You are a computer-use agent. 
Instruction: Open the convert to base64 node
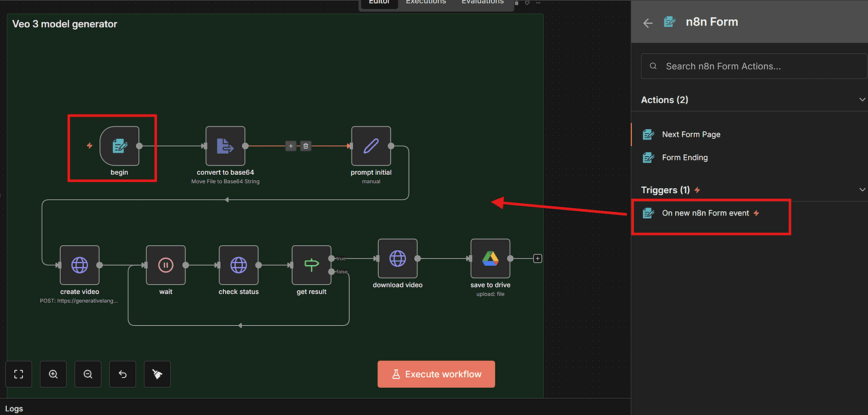pyautogui.click(x=225, y=146)
